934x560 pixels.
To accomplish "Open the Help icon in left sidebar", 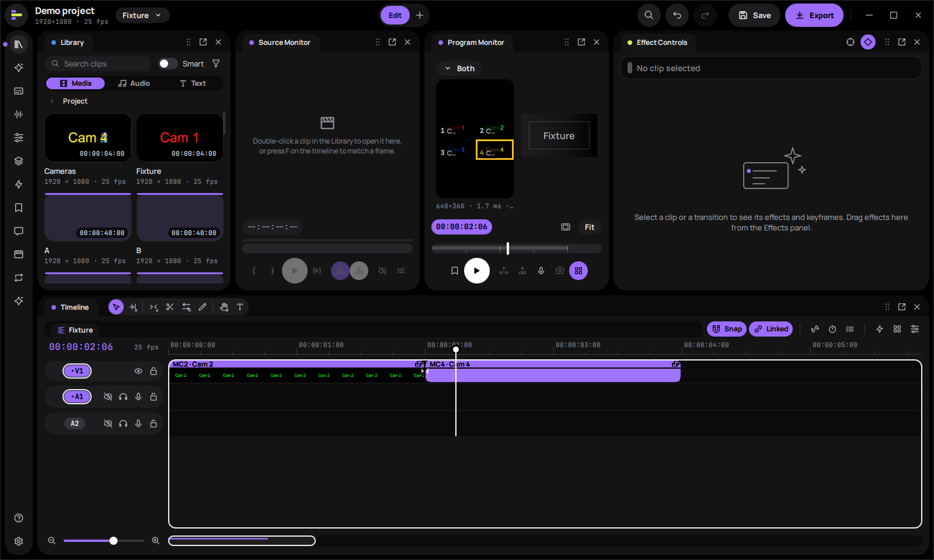I will pyautogui.click(x=19, y=518).
